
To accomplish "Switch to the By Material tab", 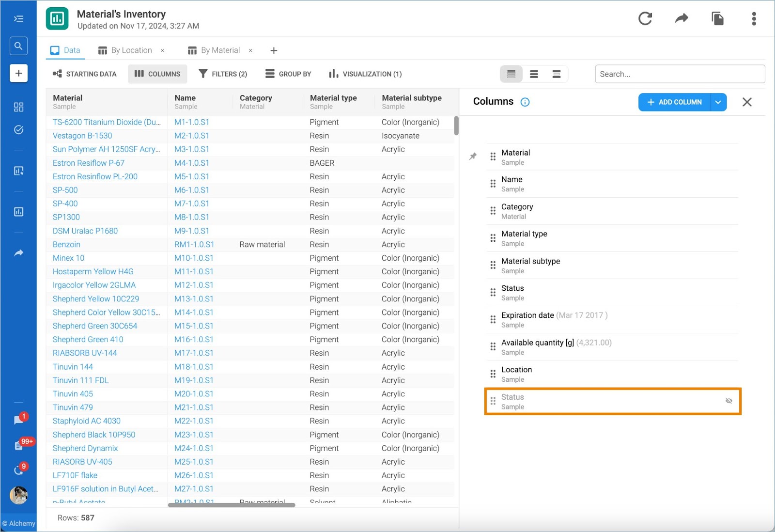I will [x=214, y=50].
